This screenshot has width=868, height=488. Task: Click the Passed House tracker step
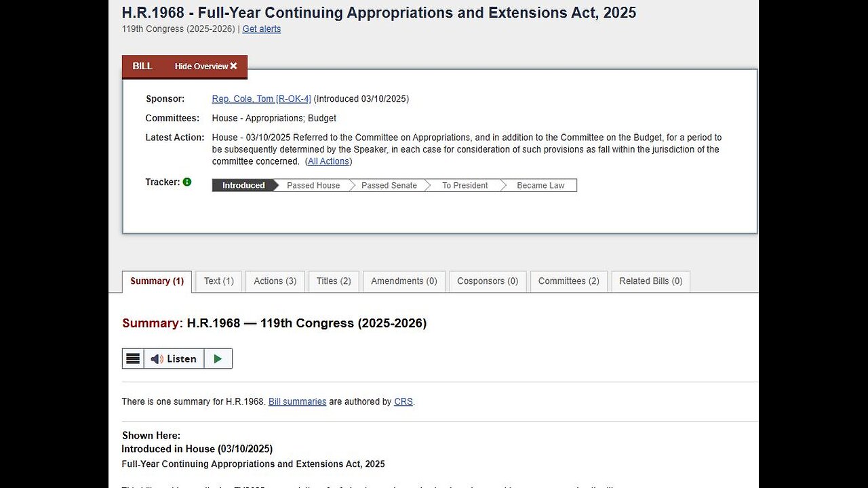coord(313,186)
